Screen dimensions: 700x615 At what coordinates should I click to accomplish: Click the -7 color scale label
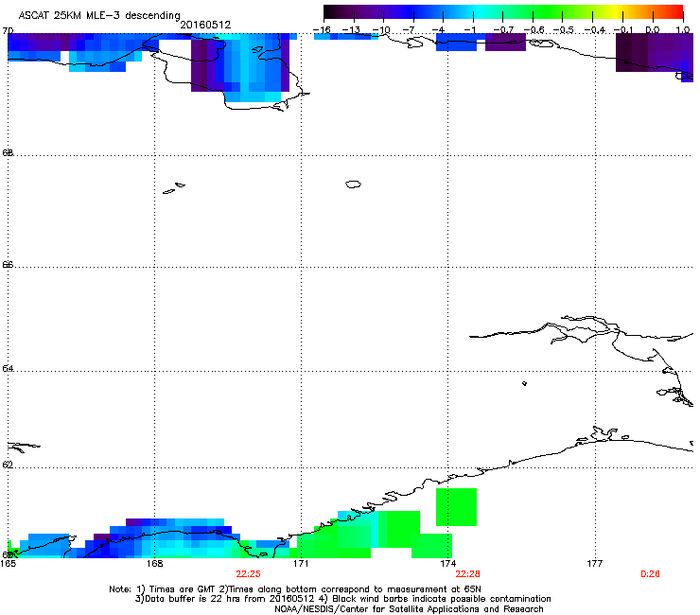point(411,30)
